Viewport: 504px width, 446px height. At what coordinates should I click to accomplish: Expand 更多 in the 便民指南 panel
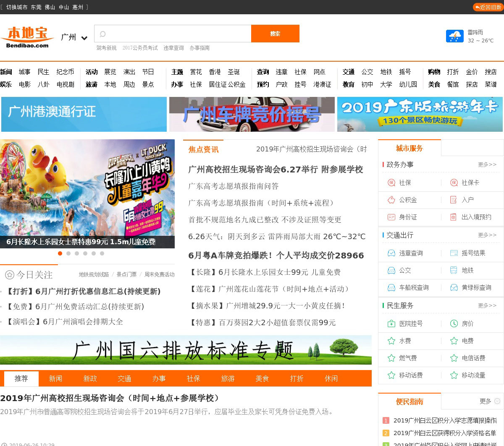tap(490, 401)
